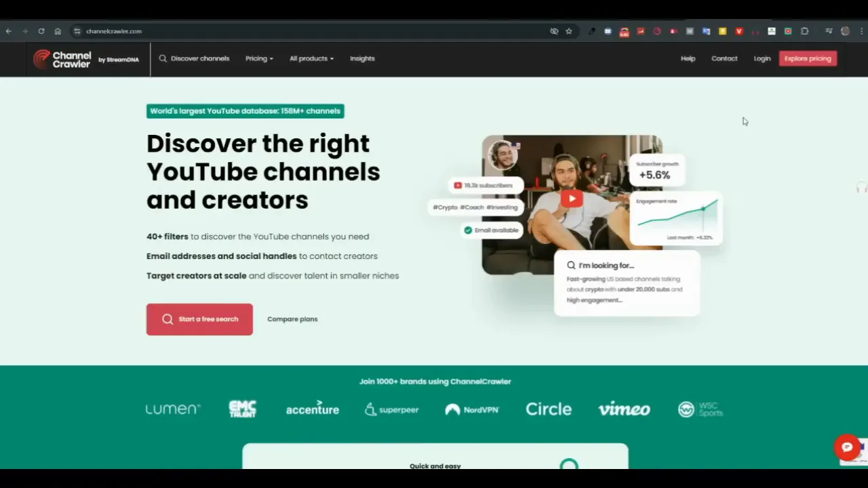Screen dimensions: 868x488
Task: Reload the page with the refresh icon
Action: tap(41, 31)
